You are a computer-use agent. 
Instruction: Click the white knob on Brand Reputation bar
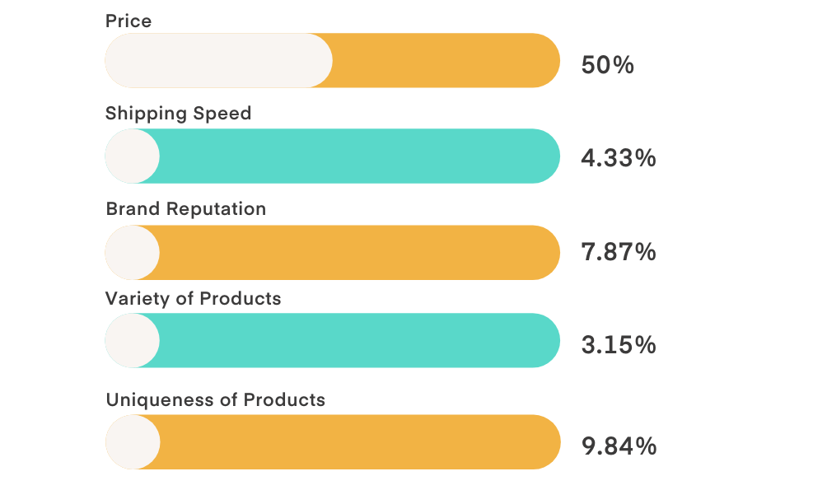coord(132,252)
